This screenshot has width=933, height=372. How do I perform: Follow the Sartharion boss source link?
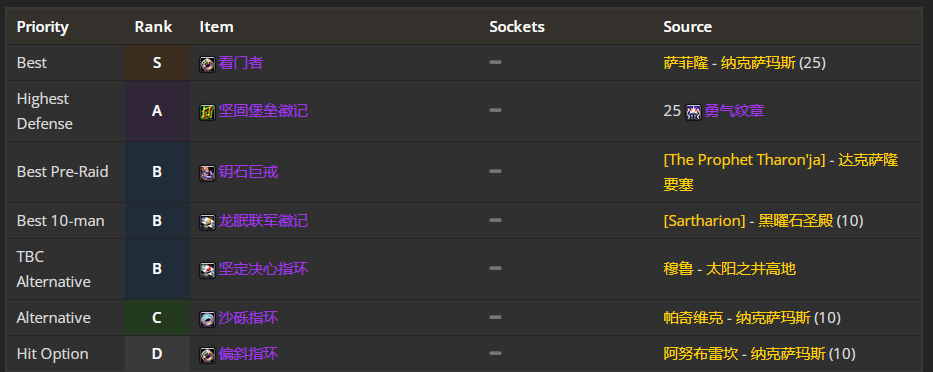pos(705,221)
